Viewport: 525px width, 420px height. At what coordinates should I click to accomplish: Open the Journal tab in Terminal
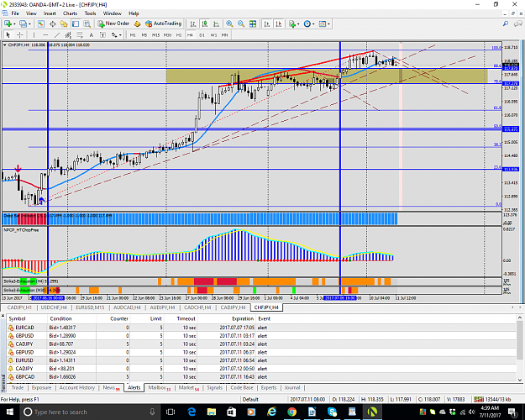click(292, 387)
